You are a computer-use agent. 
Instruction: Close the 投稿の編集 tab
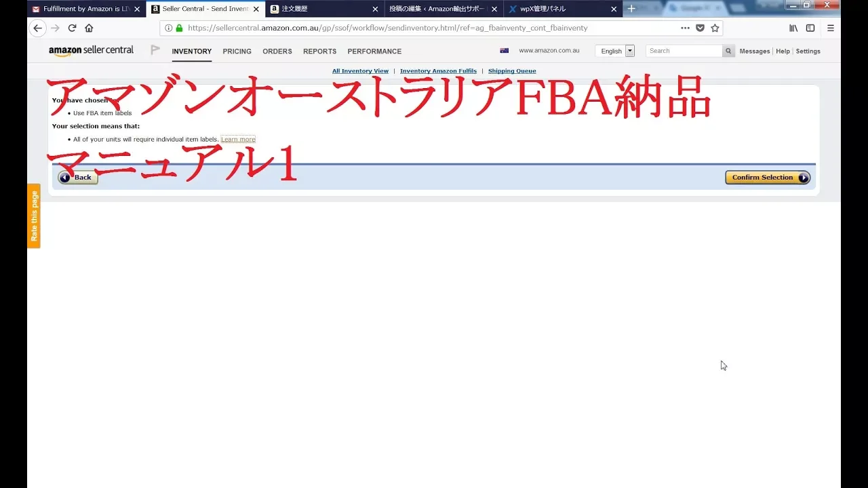click(x=494, y=9)
